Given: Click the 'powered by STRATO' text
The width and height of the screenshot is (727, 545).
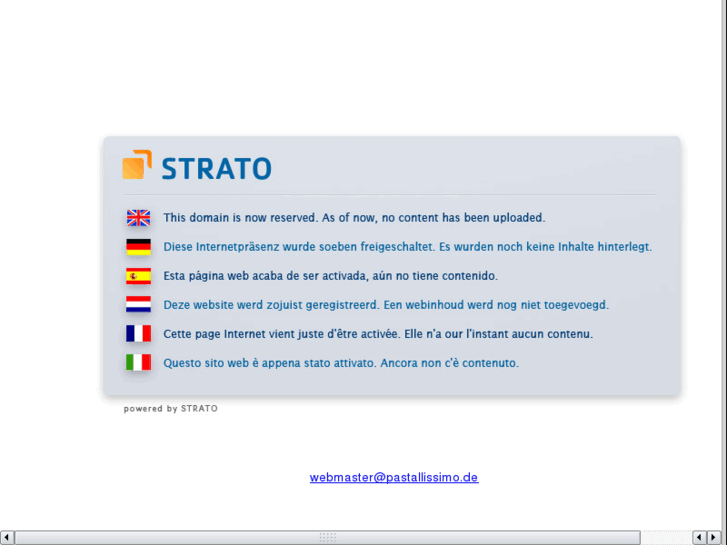Looking at the screenshot, I should pyautogui.click(x=171, y=409).
